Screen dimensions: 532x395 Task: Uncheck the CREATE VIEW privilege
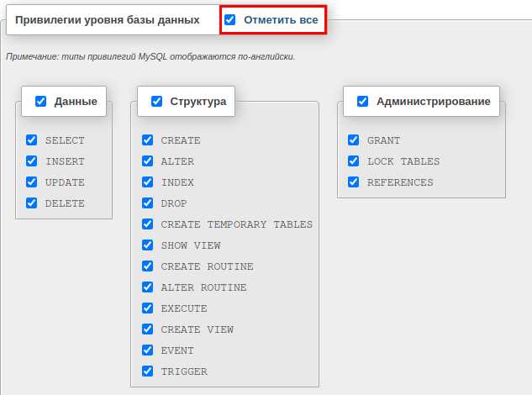(147, 329)
